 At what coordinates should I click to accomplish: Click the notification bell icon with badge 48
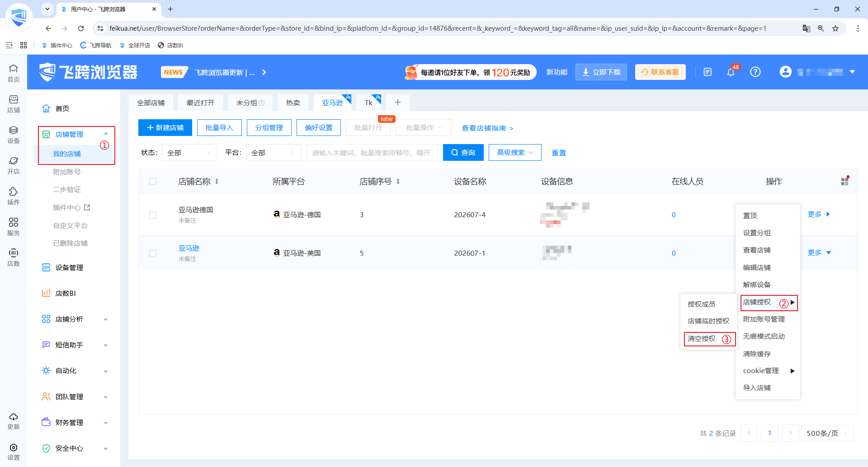pos(731,72)
